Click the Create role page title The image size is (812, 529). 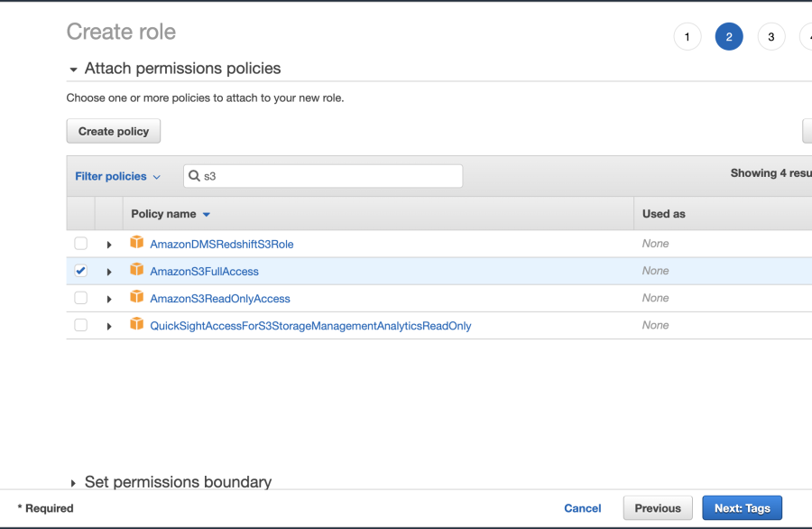click(121, 32)
